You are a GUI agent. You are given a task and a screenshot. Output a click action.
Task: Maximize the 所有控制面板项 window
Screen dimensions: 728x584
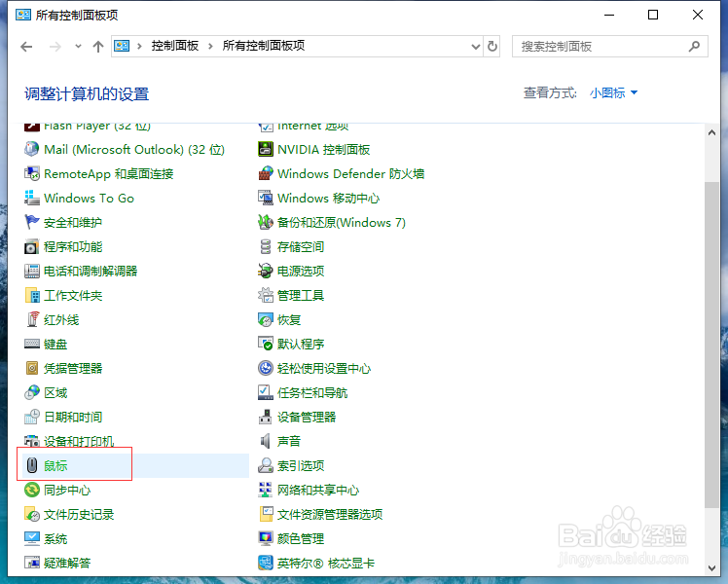click(x=653, y=15)
